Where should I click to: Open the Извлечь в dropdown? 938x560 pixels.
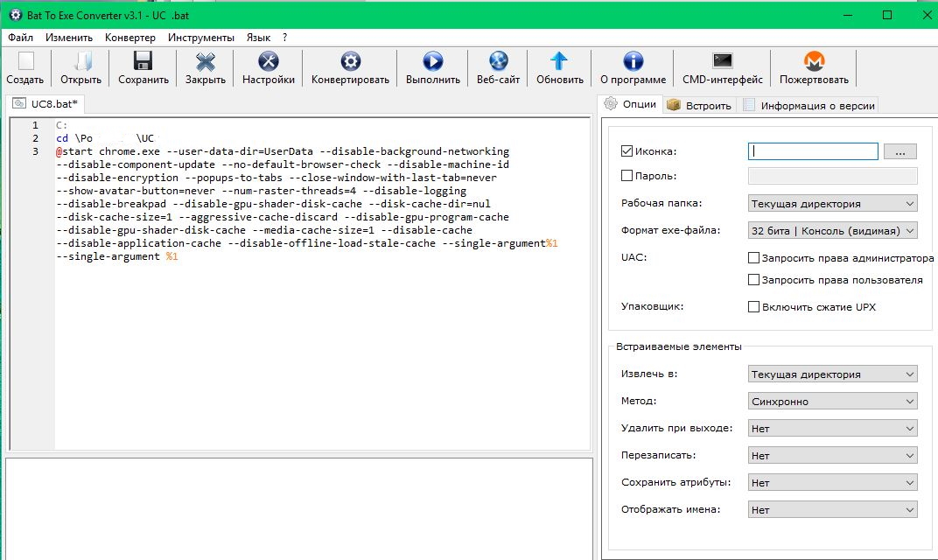click(832, 374)
